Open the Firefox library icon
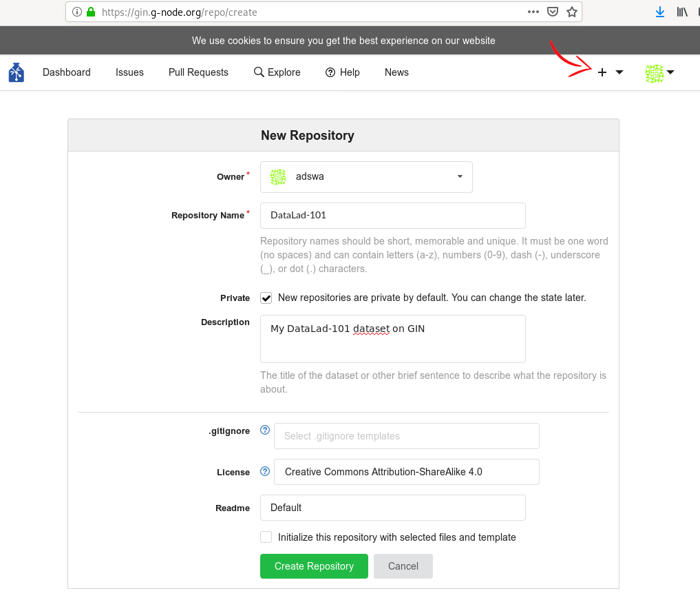Screen dimensions: 700x611 (x=681, y=12)
